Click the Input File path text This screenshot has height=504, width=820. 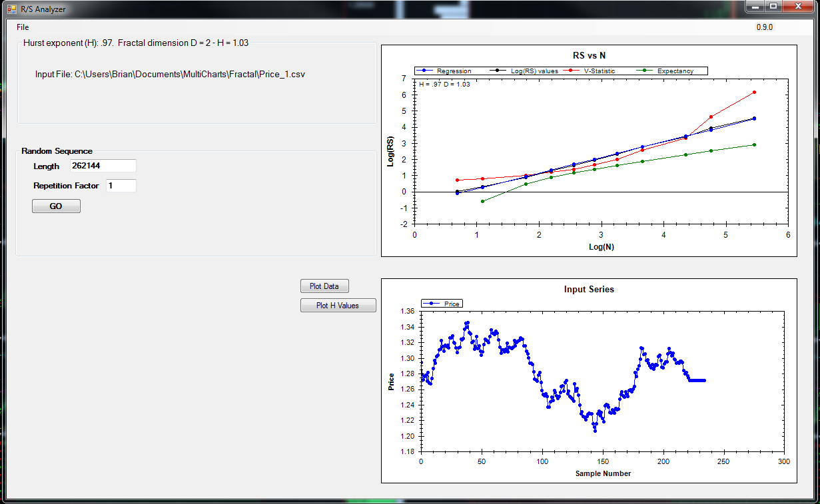click(170, 74)
